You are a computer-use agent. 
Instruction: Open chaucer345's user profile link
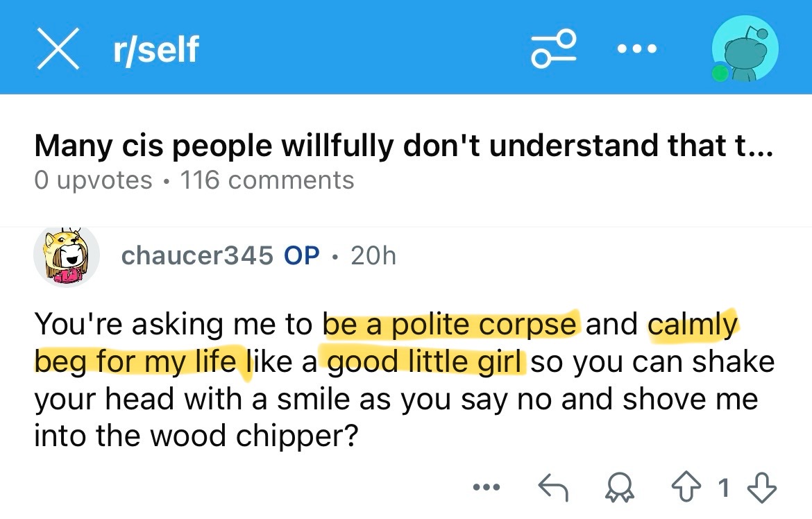tap(197, 256)
